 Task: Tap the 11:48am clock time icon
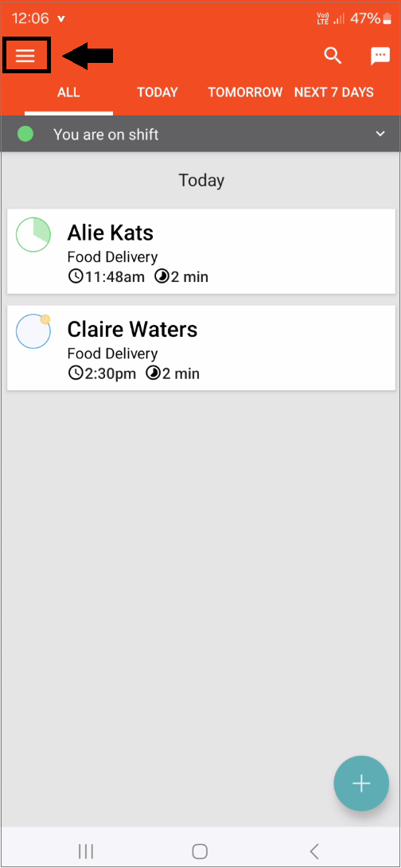[75, 277]
